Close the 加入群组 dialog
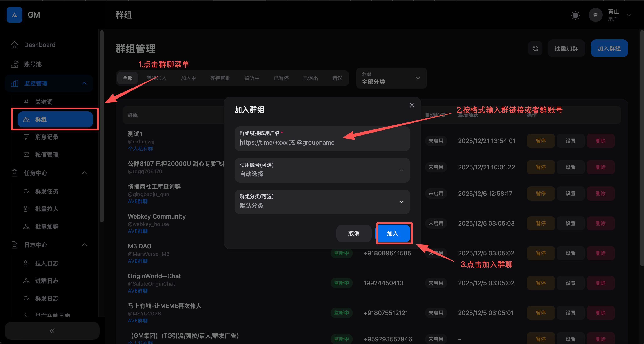The height and width of the screenshot is (344, 644). coord(412,105)
